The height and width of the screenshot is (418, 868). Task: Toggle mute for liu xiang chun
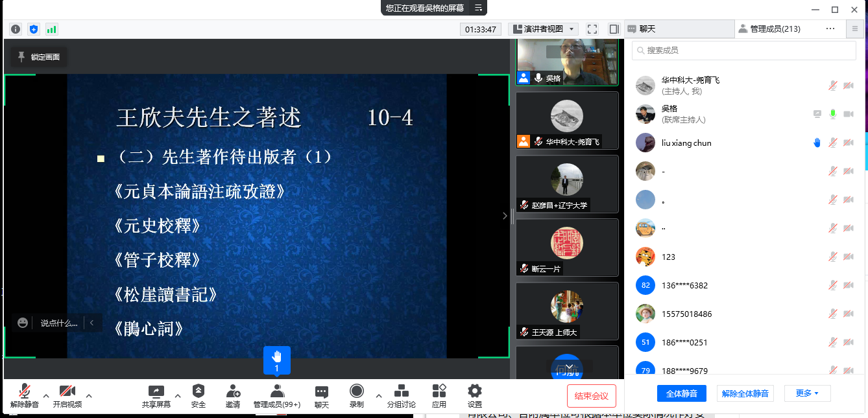pos(833,143)
